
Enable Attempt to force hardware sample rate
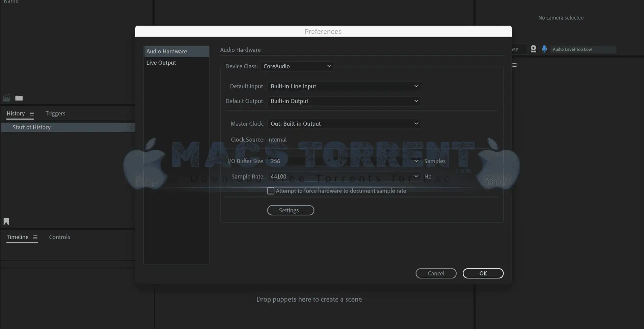click(271, 191)
